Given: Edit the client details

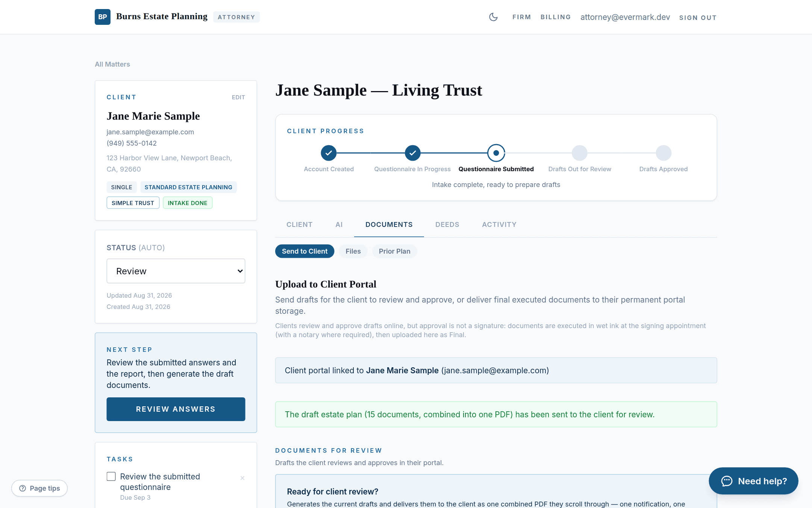Looking at the screenshot, I should click(x=238, y=97).
